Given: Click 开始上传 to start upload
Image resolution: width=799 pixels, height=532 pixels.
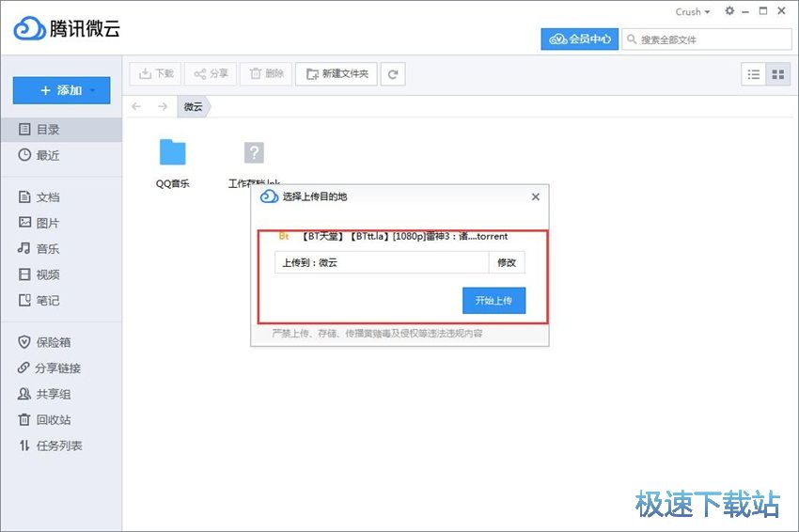Looking at the screenshot, I should click(493, 301).
